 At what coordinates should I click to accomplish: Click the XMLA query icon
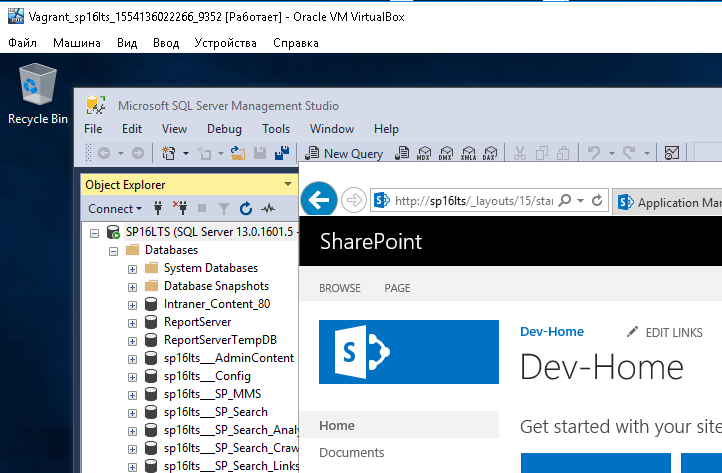pos(467,153)
